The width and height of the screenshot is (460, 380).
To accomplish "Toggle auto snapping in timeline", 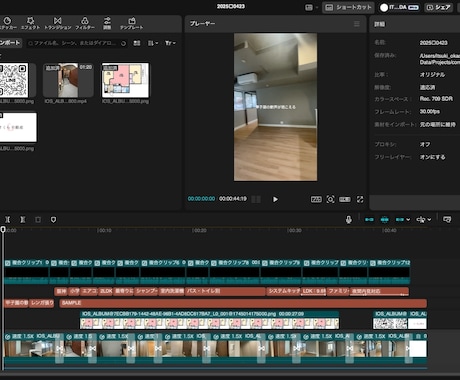I will [x=384, y=220].
